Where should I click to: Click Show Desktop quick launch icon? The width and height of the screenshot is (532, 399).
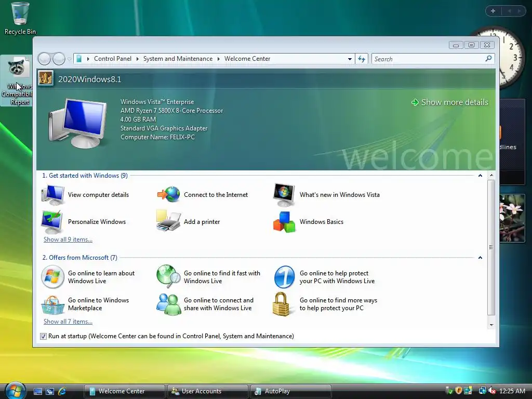37,391
